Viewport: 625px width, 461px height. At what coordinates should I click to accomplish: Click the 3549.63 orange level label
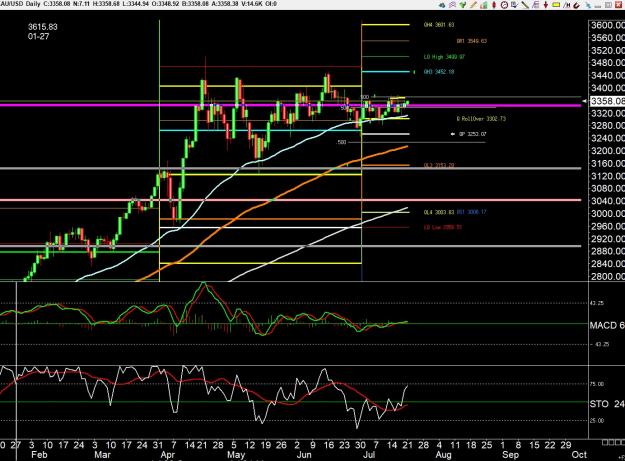click(x=472, y=41)
